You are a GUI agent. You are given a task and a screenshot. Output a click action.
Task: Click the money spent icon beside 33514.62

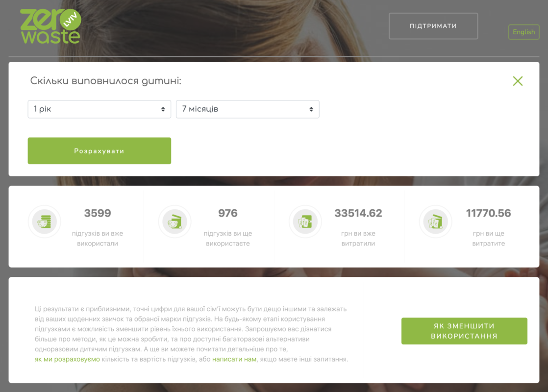[x=305, y=221]
